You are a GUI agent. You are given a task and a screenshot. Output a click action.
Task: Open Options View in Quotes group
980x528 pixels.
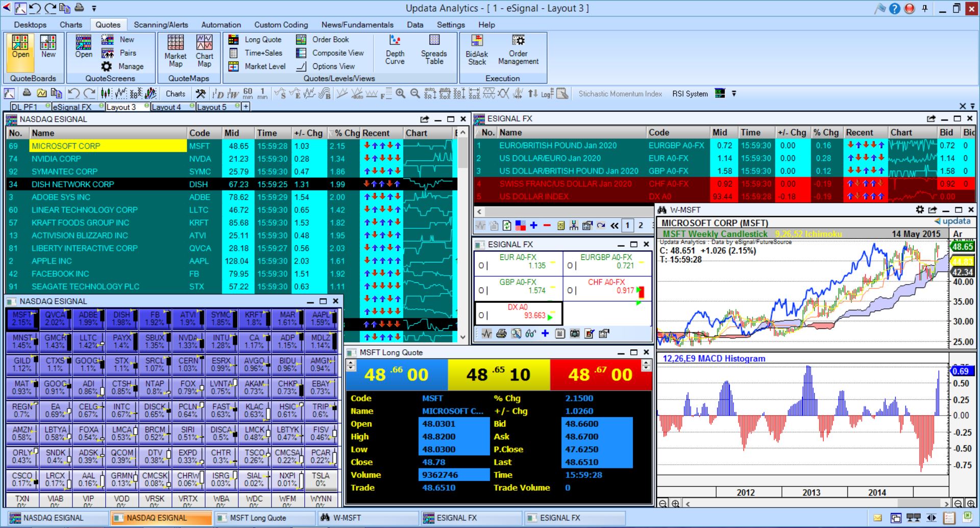pos(326,66)
